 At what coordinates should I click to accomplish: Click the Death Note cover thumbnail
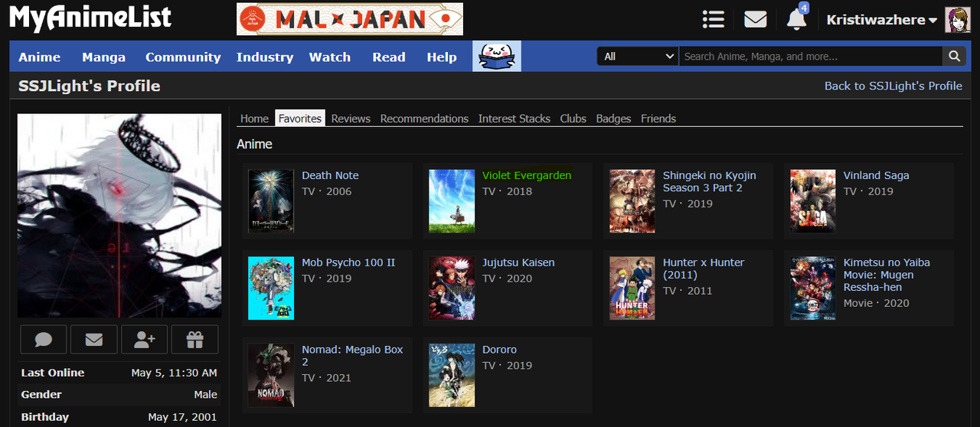[271, 201]
